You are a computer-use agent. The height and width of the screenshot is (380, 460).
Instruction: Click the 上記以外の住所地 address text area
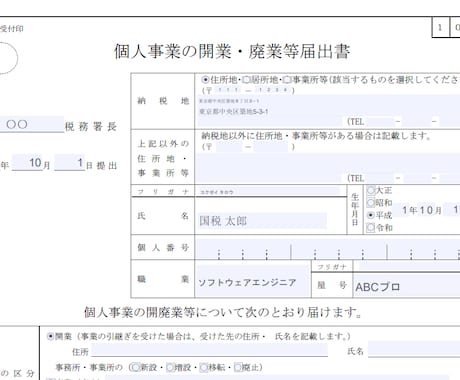tap(328, 164)
